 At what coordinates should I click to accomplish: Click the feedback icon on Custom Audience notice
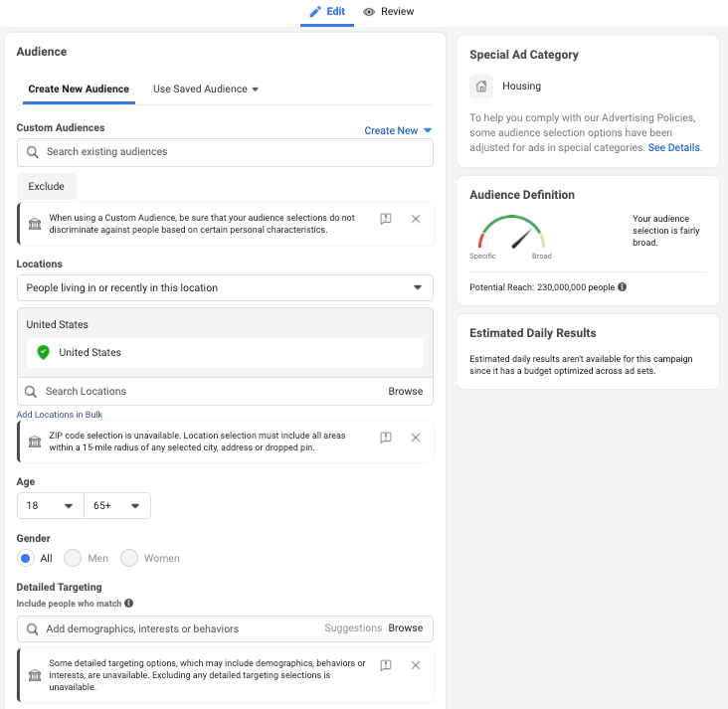386,219
